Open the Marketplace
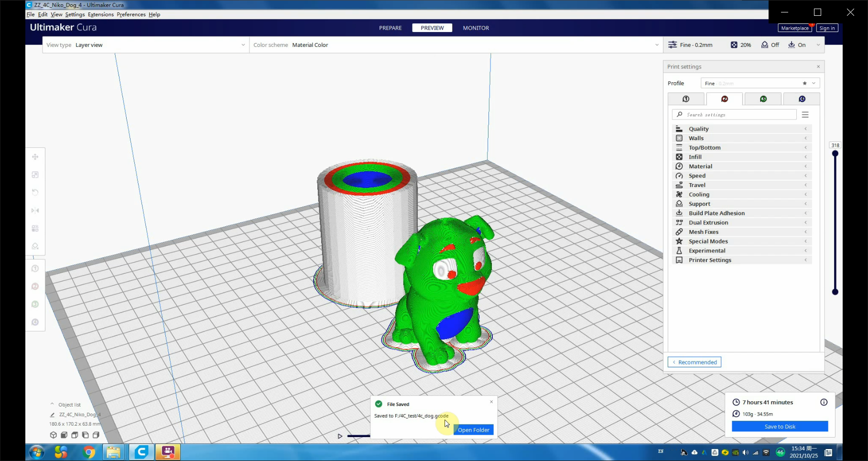Screen dimensions: 868x461 click(x=795, y=28)
